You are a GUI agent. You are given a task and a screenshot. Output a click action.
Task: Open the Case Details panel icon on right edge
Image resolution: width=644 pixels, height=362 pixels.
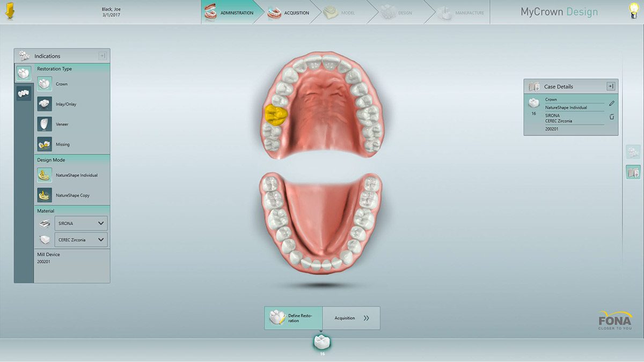[633, 172]
